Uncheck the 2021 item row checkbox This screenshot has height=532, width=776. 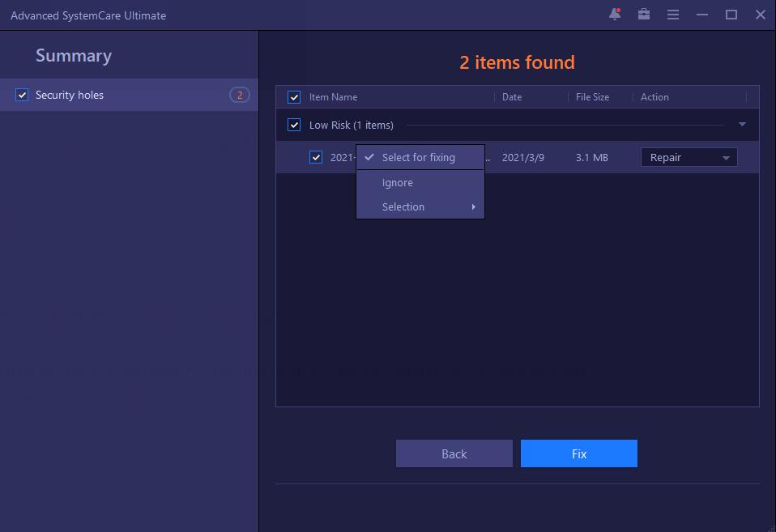point(316,157)
